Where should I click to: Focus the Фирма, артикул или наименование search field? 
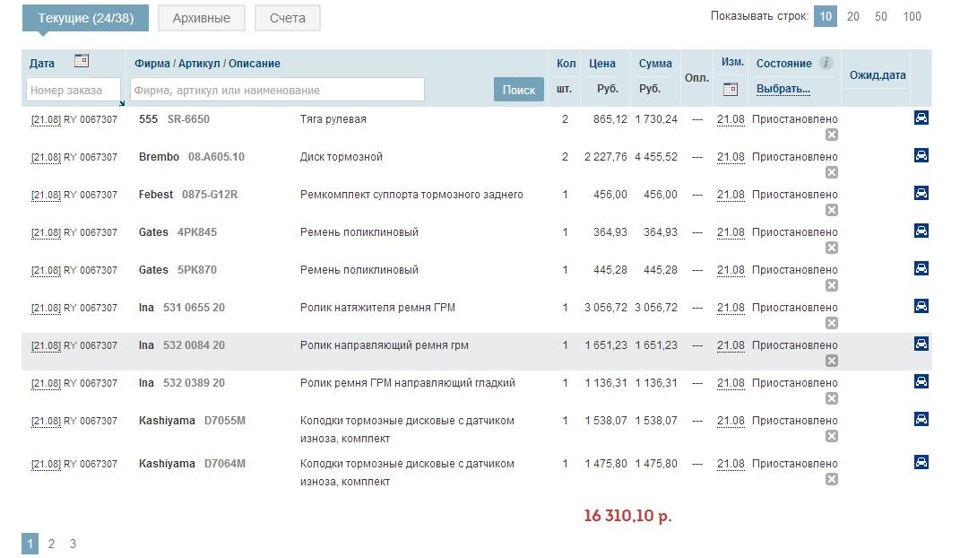pyautogui.click(x=276, y=90)
